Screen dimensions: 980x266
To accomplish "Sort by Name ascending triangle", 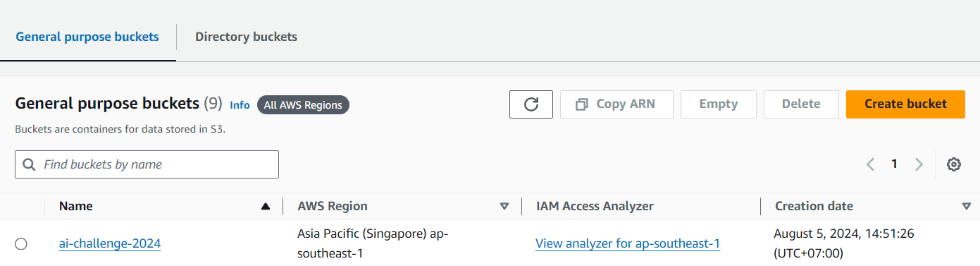I will click(266, 207).
